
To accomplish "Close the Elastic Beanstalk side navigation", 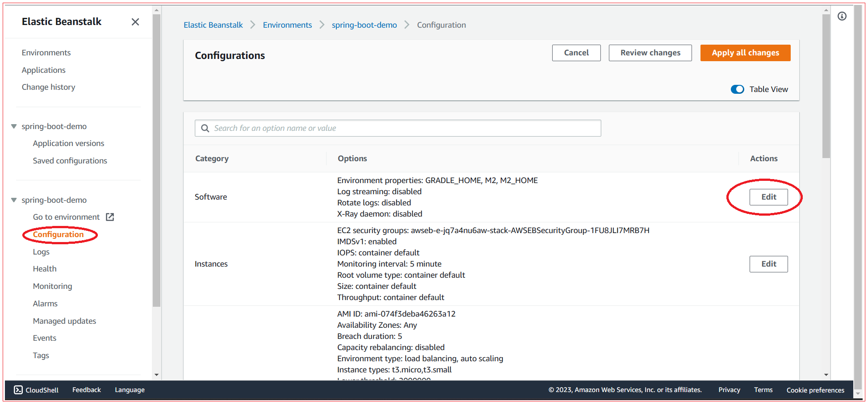I will pyautogui.click(x=135, y=22).
